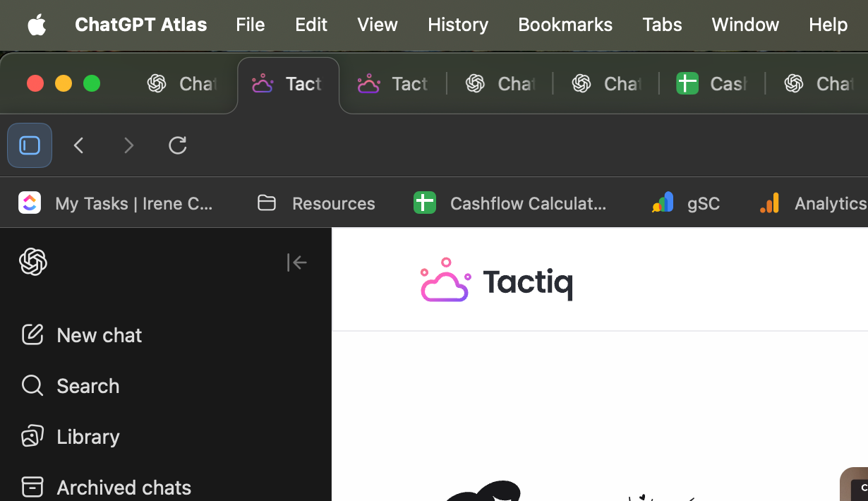
Task: Go forward with the right arrow
Action: pyautogui.click(x=128, y=145)
